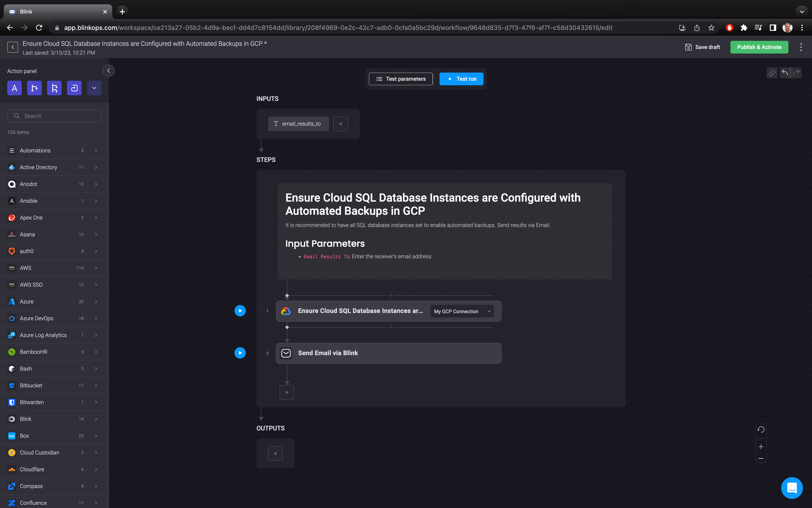Zoom out on the canvas
812x508 pixels.
click(761, 459)
